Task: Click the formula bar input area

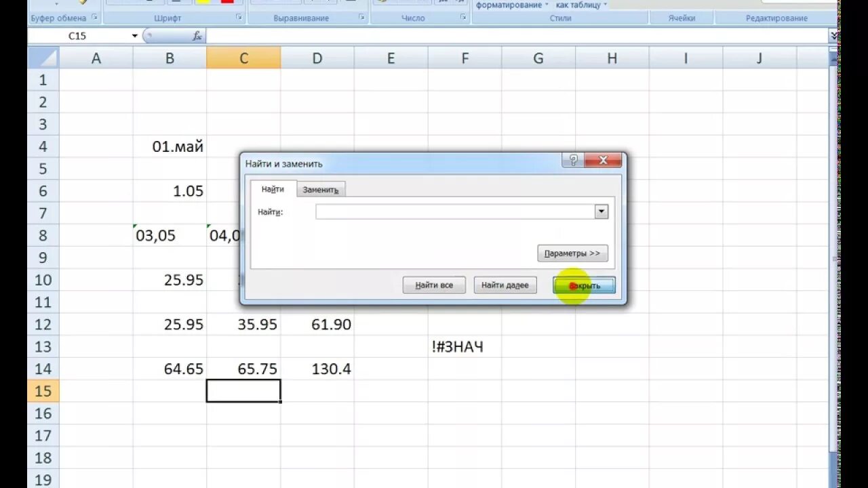Action: (x=517, y=36)
